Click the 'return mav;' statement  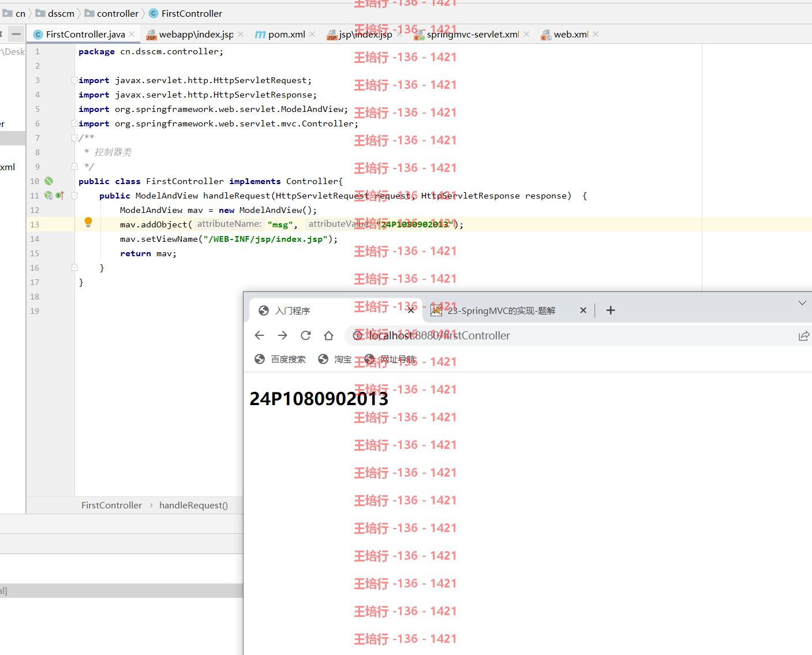(x=148, y=253)
